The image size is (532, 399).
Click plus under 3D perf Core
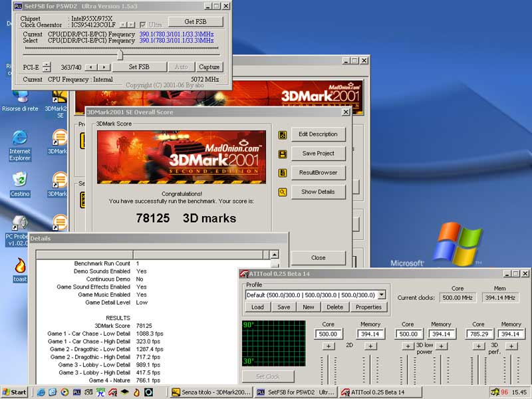point(478,346)
